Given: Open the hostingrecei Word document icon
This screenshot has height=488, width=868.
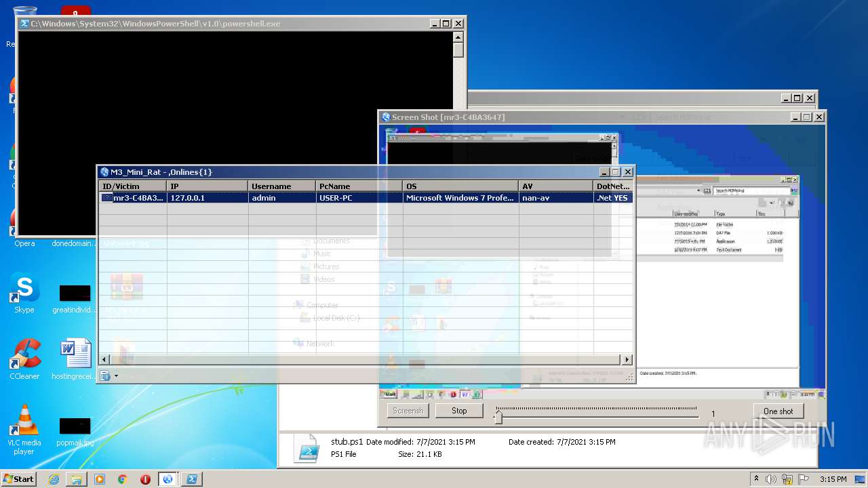Looking at the screenshot, I should click(75, 359).
